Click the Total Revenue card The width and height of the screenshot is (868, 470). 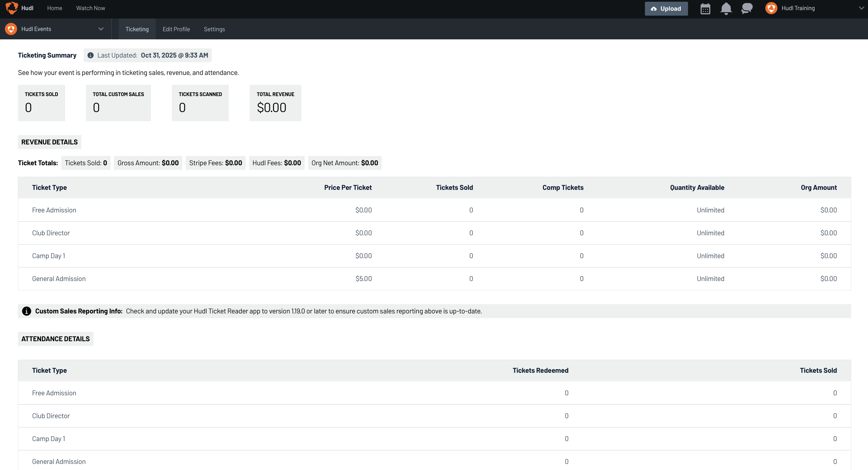tap(275, 103)
